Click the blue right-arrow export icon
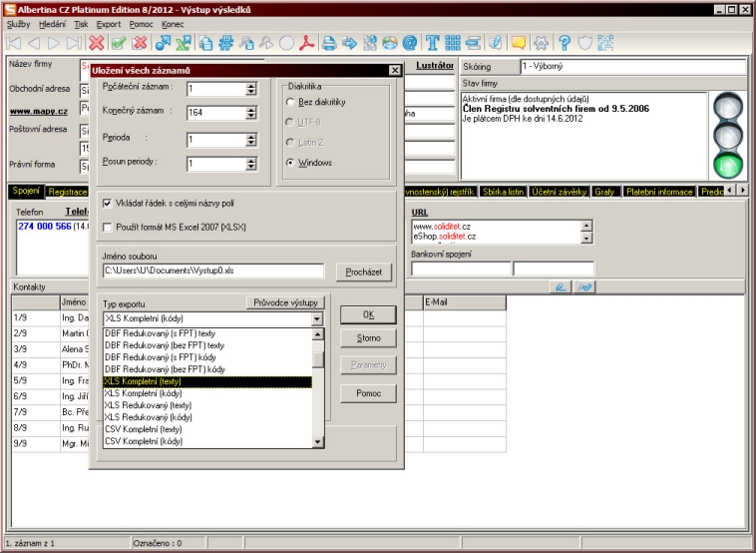The height and width of the screenshot is (553, 756). pyautogui.click(x=349, y=44)
